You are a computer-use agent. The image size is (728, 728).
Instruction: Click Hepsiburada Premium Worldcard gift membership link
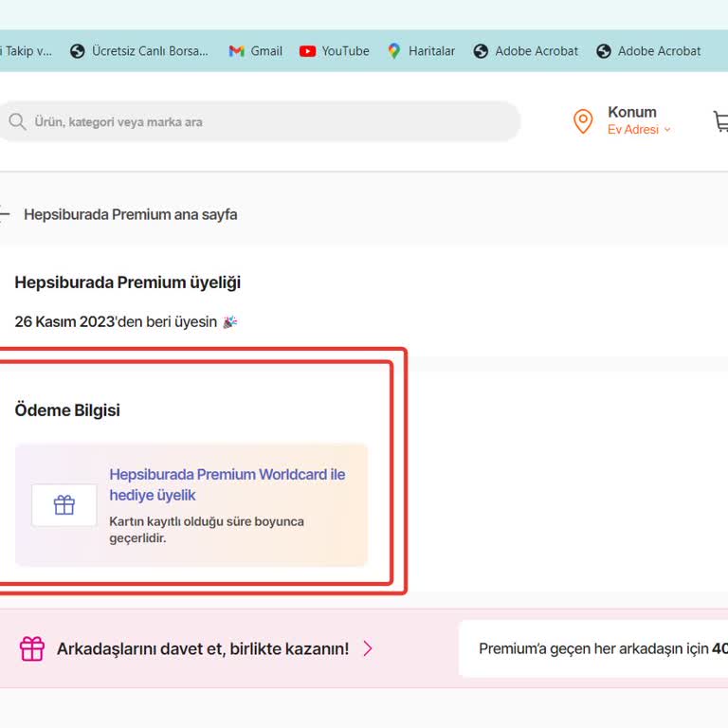pyautogui.click(x=227, y=484)
